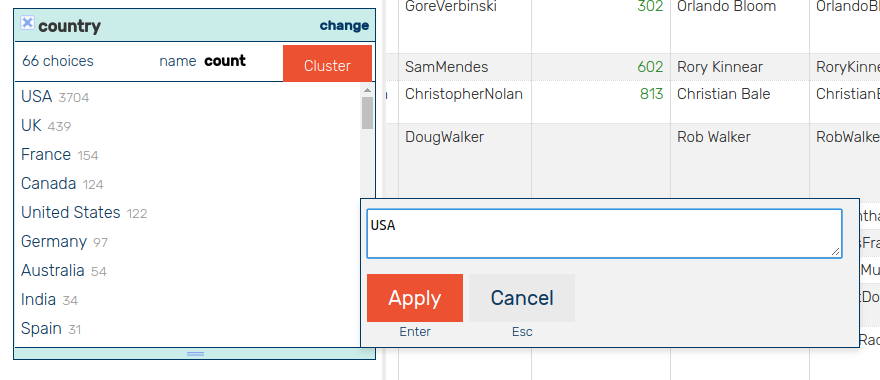The height and width of the screenshot is (380, 880).
Task: Click the scroll-up arrow of facet list
Action: tap(367, 90)
